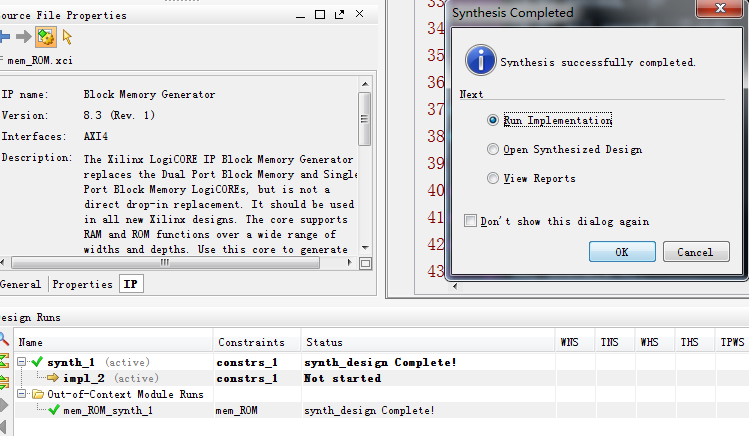749x436 pixels.
Task: Click the green check beside mem_ROM_synth_1
Action: pyautogui.click(x=54, y=410)
